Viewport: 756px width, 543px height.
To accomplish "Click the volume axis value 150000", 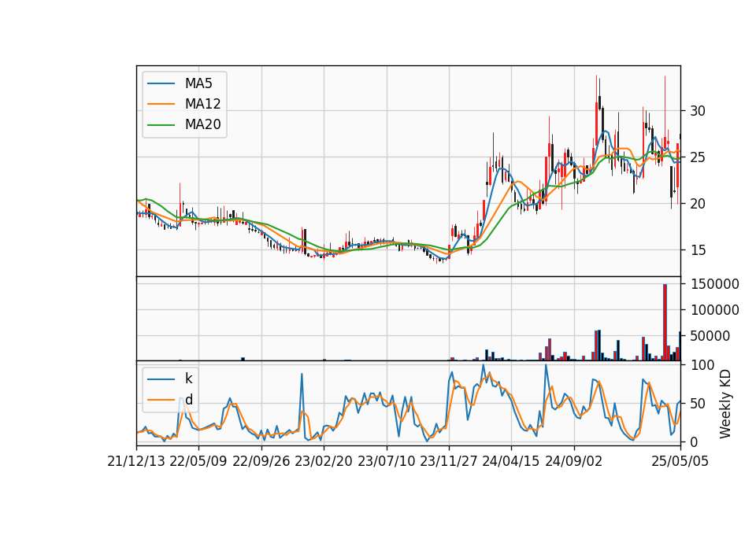I will [714, 284].
